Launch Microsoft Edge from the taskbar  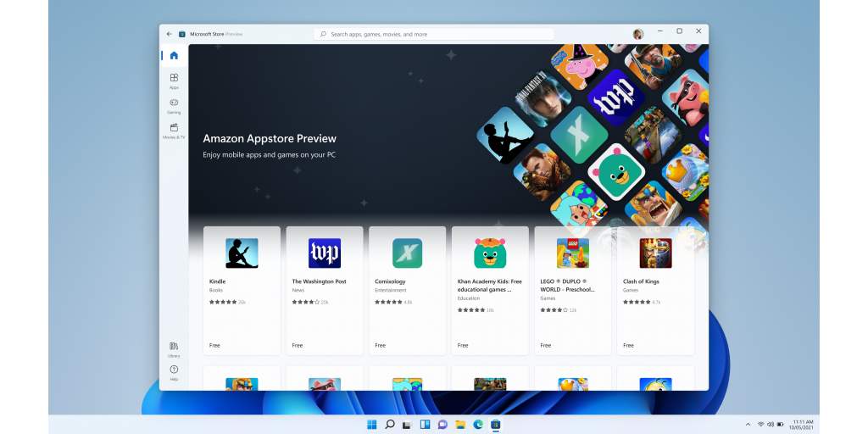478,424
